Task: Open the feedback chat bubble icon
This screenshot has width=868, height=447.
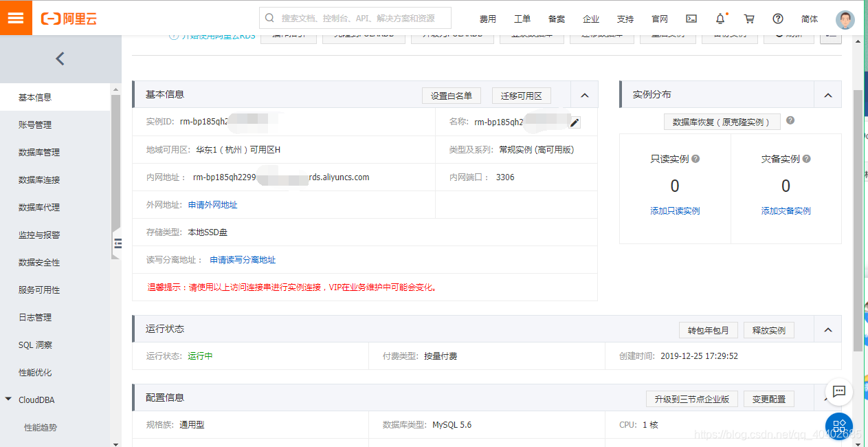Action: (x=838, y=392)
